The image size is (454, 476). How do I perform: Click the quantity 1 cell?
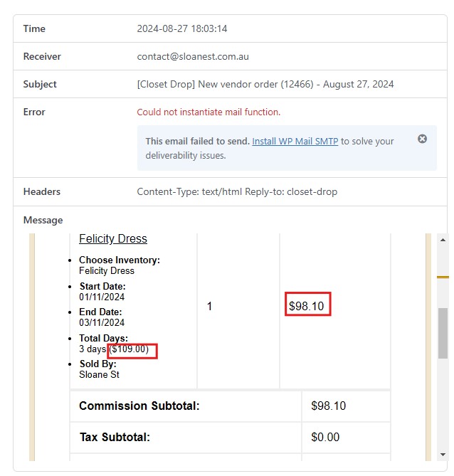click(210, 307)
